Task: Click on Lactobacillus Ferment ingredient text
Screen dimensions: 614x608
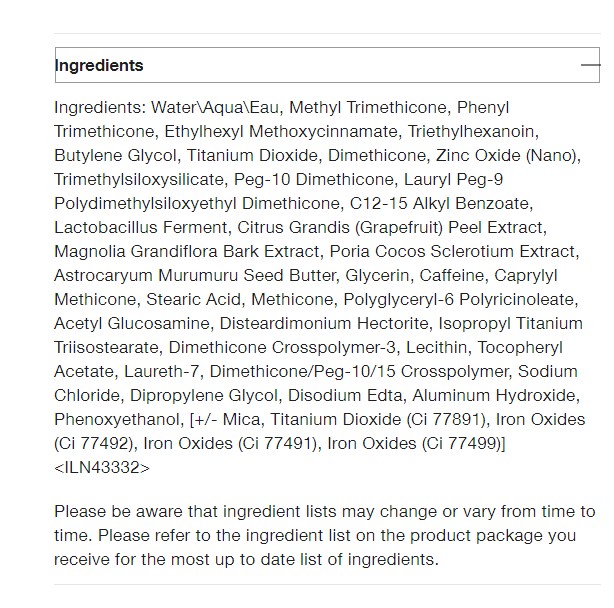Action: point(141,227)
